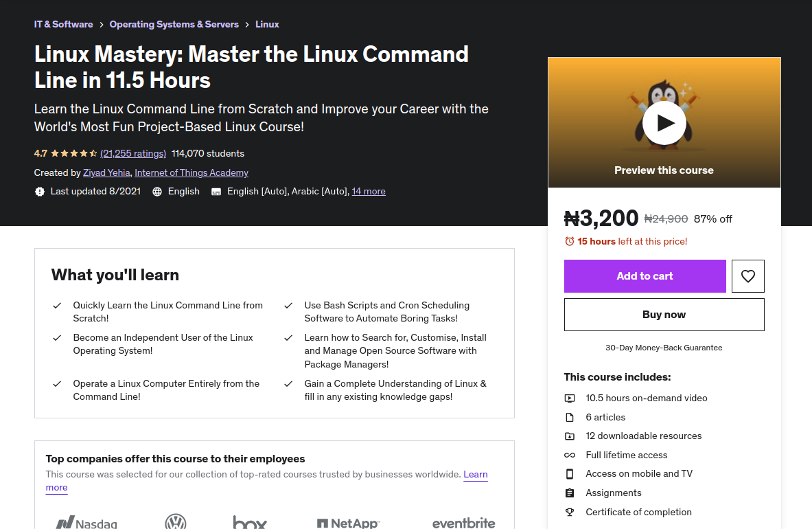Image resolution: width=812 pixels, height=529 pixels.
Task: Click the assignments icon
Action: click(570, 493)
